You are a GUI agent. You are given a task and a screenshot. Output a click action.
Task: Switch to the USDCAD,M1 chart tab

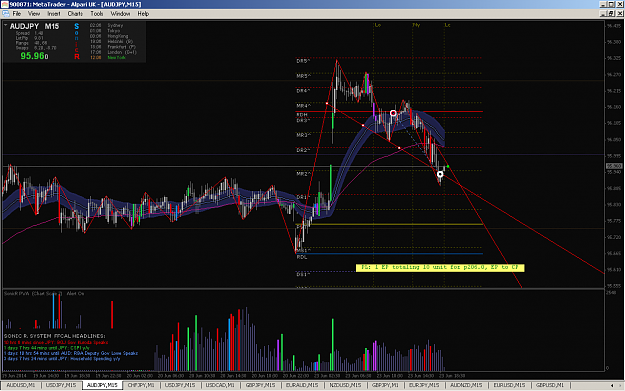click(x=220, y=385)
